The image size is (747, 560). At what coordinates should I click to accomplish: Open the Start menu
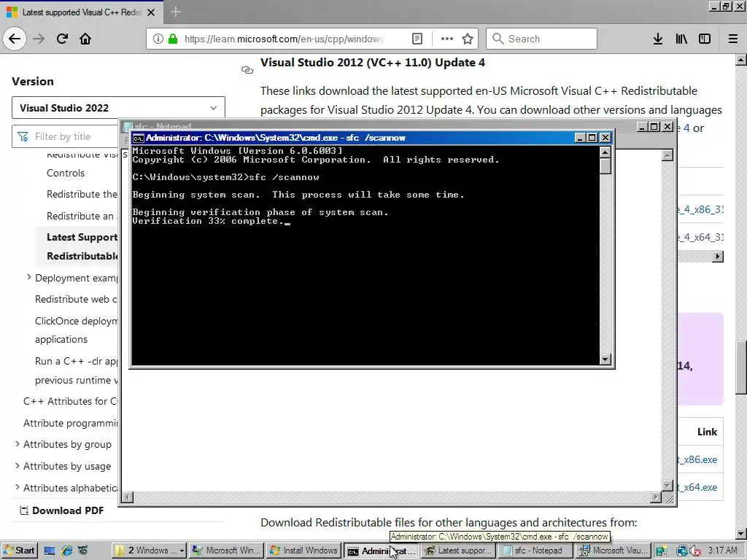(x=19, y=551)
